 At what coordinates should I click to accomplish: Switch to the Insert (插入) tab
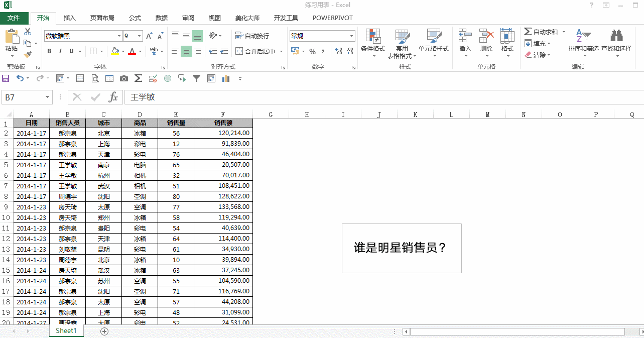(70, 18)
